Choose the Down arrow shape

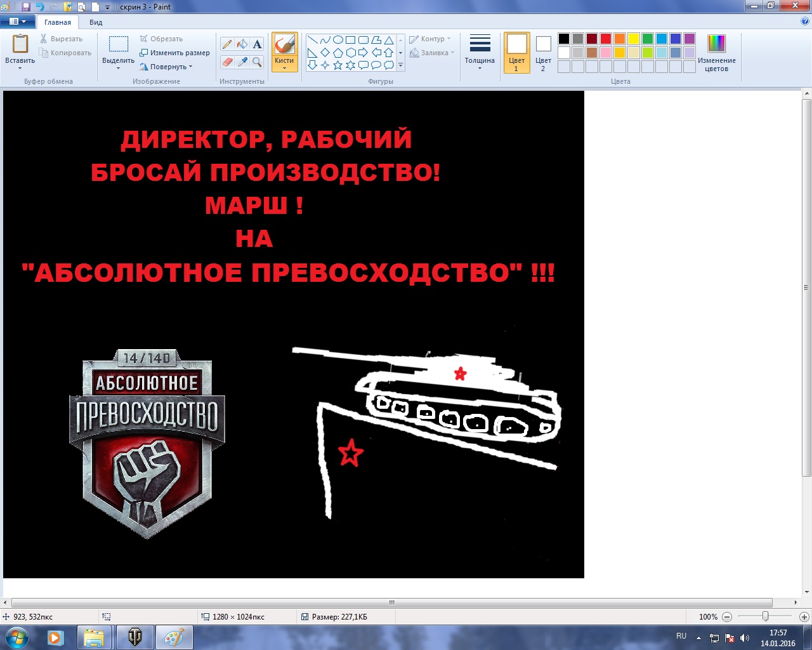[312, 65]
